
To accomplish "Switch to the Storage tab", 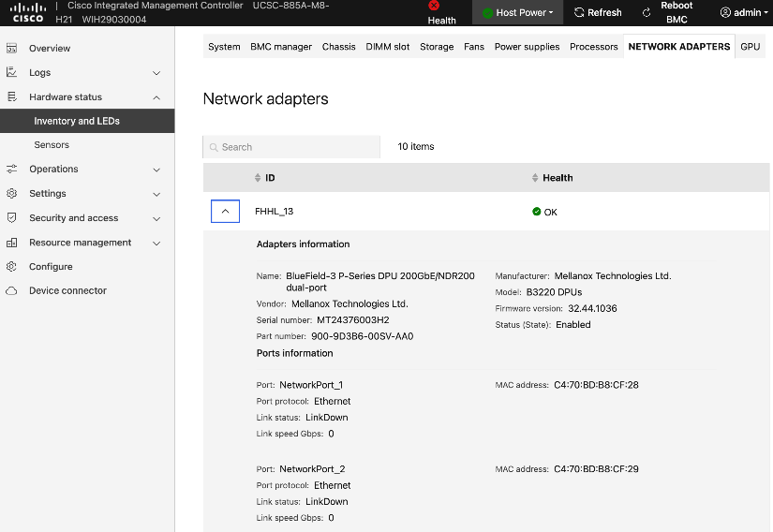I will click(x=437, y=46).
